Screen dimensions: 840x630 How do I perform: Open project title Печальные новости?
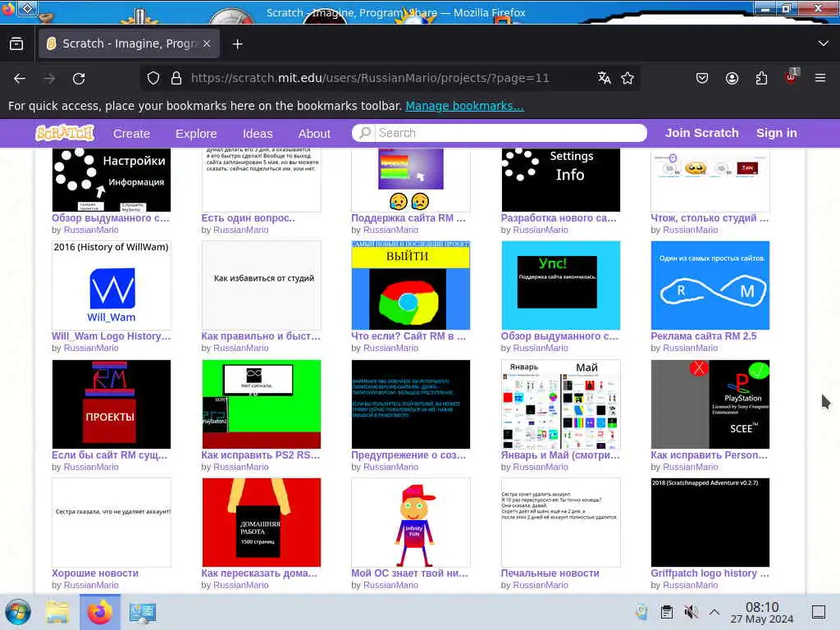pyautogui.click(x=550, y=573)
